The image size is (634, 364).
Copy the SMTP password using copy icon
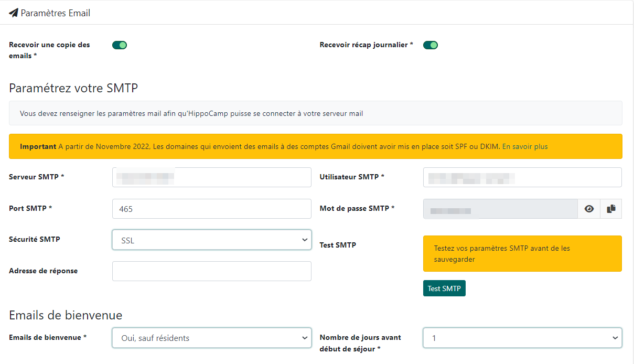click(611, 209)
